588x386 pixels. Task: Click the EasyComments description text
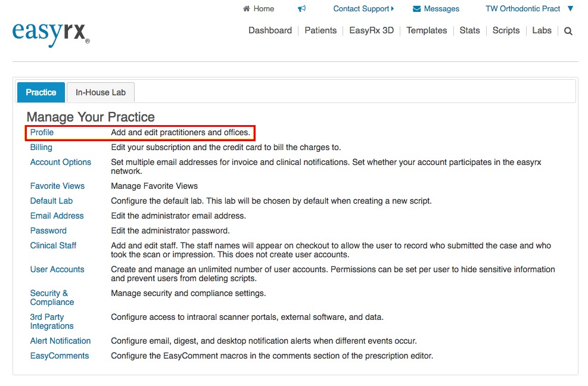272,356
